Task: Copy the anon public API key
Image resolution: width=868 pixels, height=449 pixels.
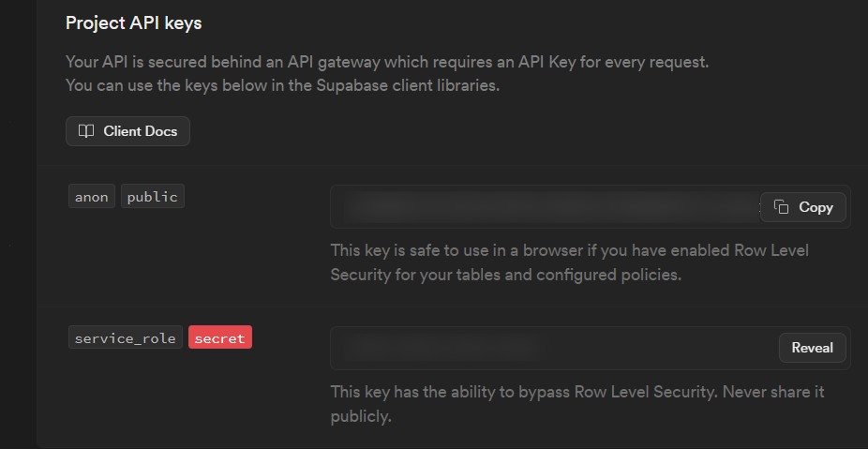Action: tap(803, 207)
